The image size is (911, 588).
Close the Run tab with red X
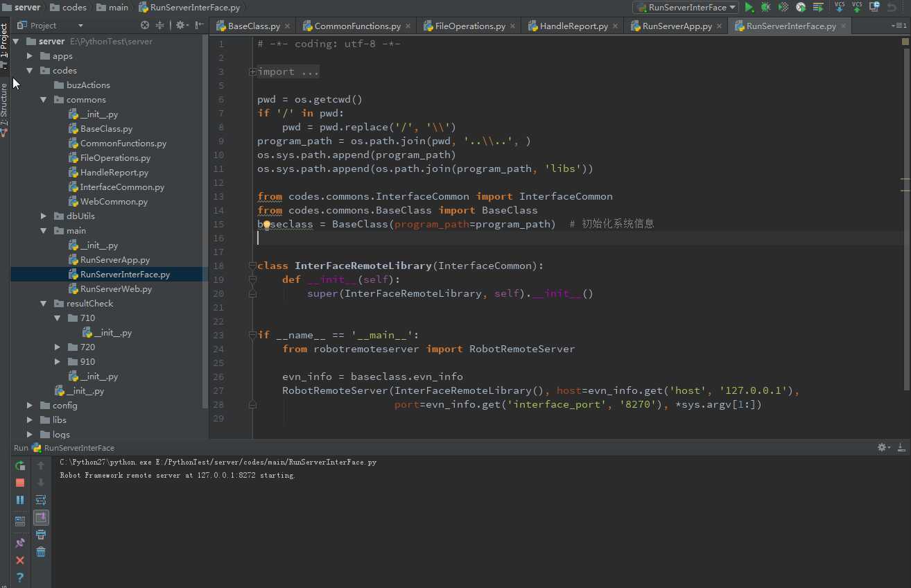tap(20, 560)
